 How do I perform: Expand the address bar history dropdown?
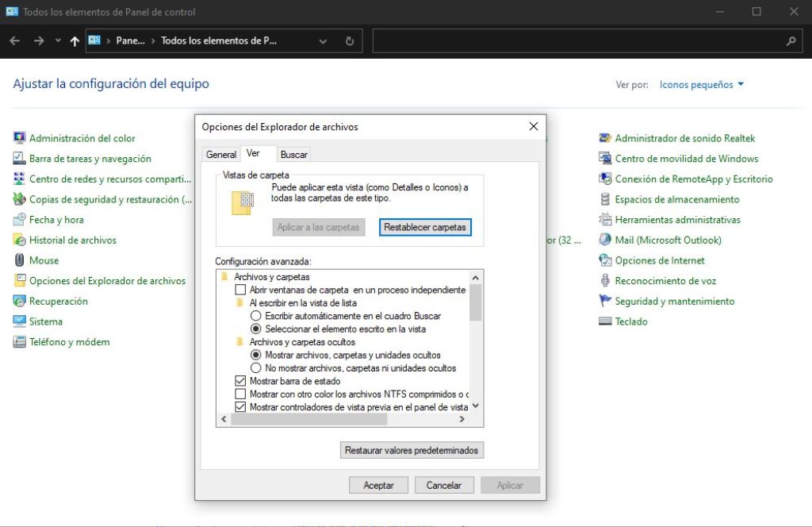pos(324,41)
